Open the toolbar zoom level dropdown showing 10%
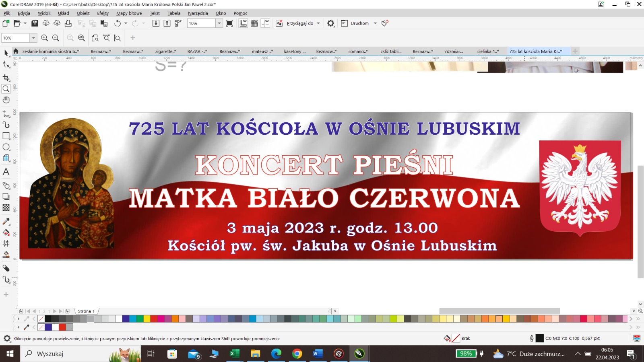 pos(219,23)
